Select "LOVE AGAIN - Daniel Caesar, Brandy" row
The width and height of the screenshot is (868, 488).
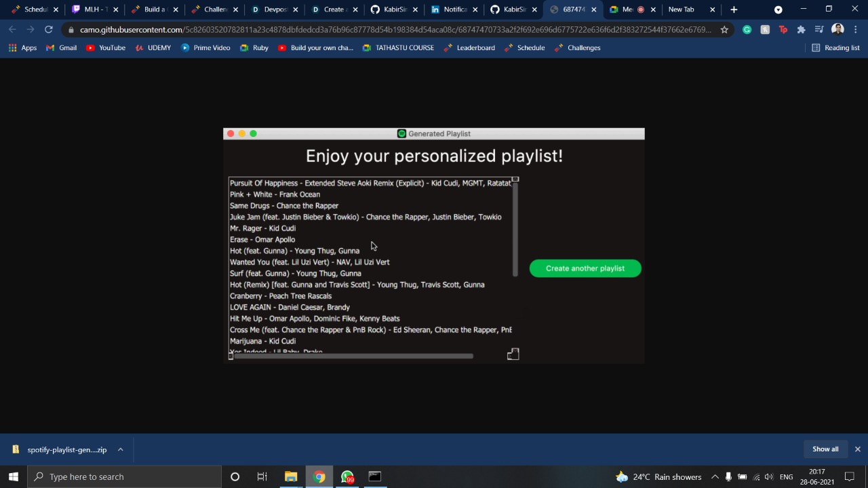tap(371, 308)
